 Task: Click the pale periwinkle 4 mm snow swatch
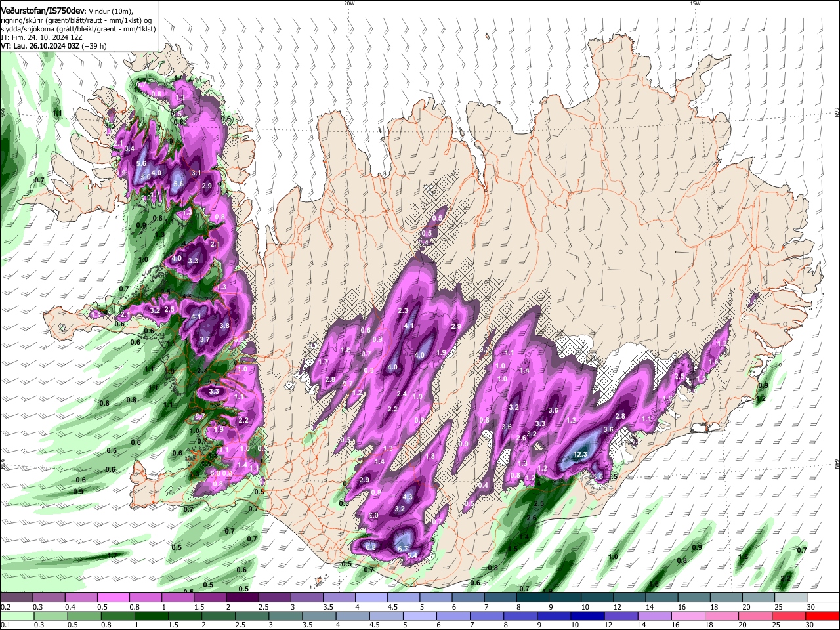pyautogui.click(x=371, y=598)
